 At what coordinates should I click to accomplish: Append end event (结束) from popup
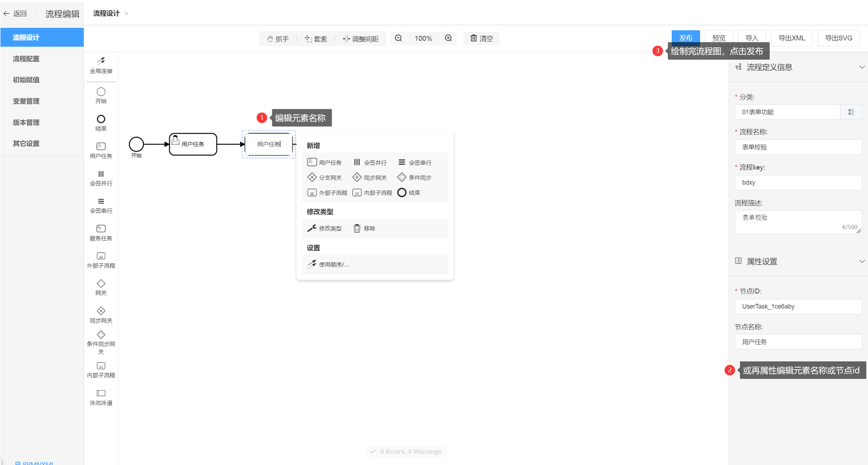pyautogui.click(x=409, y=193)
